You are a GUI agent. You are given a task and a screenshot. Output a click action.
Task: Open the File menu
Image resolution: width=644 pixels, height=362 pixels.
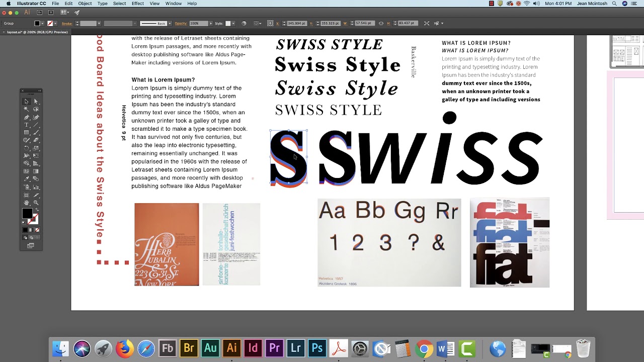(55, 4)
